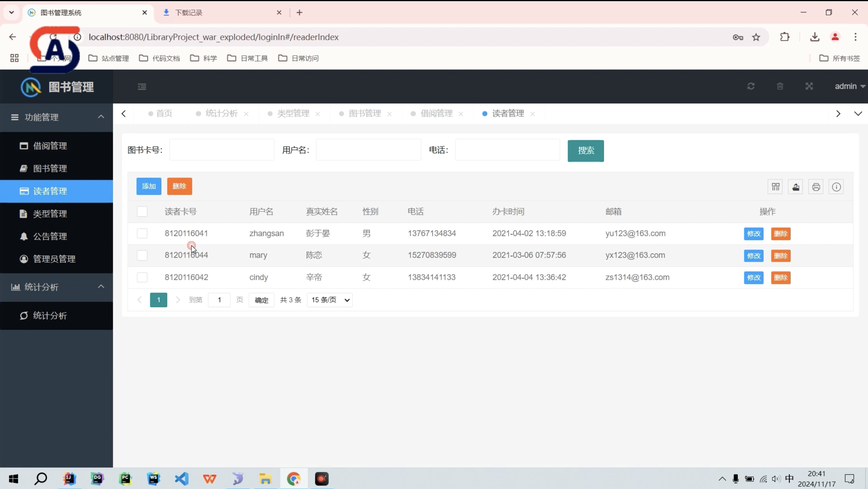Open 公告管理 from the sidebar
Viewport: 868px width, 489px height.
pos(50,236)
